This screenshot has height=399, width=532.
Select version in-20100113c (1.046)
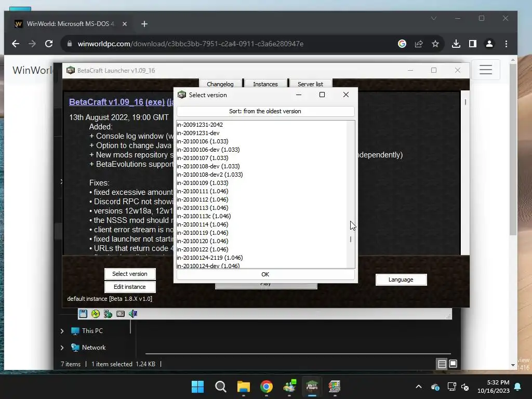pos(261,216)
